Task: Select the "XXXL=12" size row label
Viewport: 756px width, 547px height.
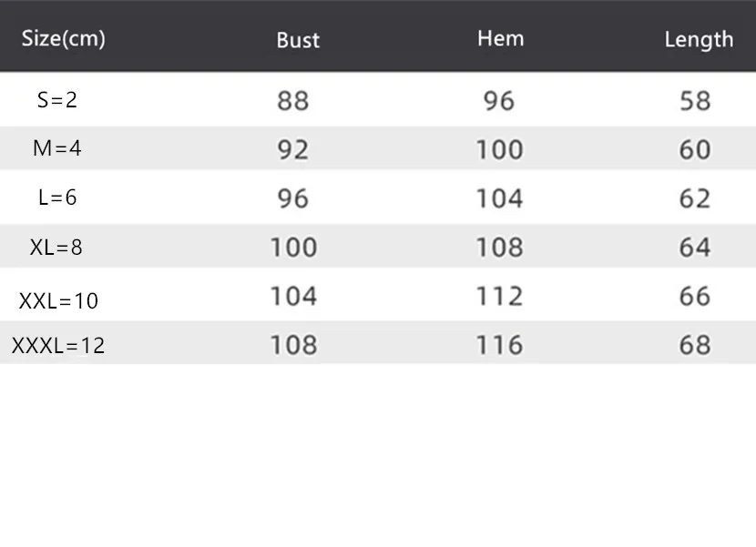Action: tap(58, 346)
